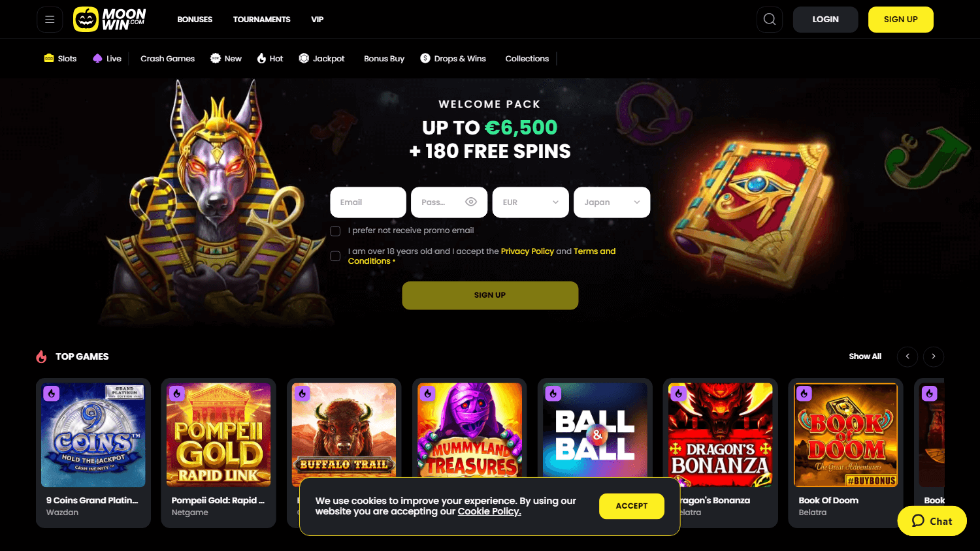Click the Email input field
This screenshot has width=980, height=551.
coord(368,202)
